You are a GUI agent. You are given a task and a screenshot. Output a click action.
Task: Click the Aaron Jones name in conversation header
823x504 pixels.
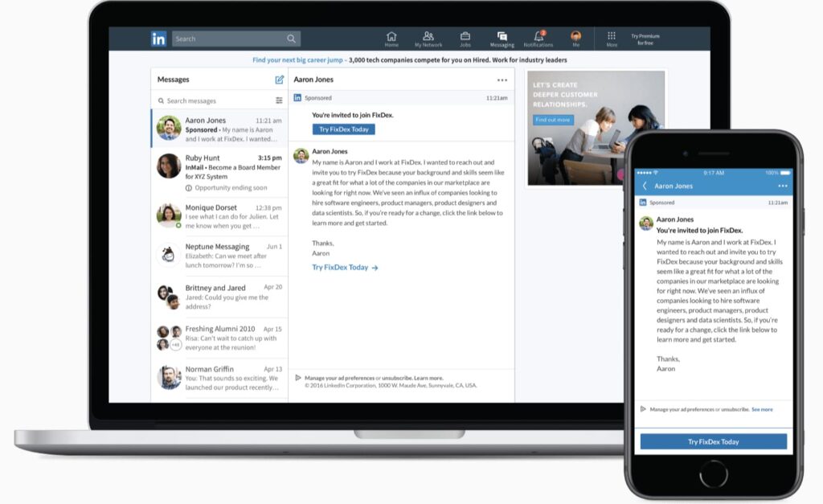coord(313,80)
